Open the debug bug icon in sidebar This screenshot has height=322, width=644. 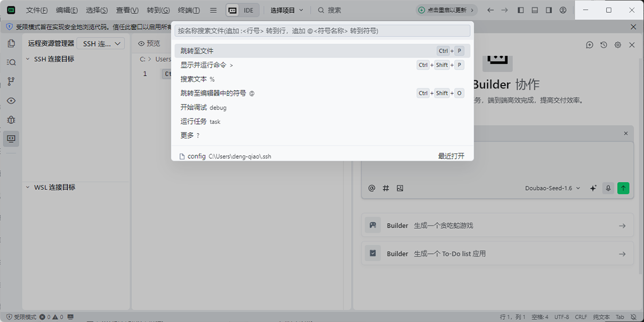tap(11, 120)
